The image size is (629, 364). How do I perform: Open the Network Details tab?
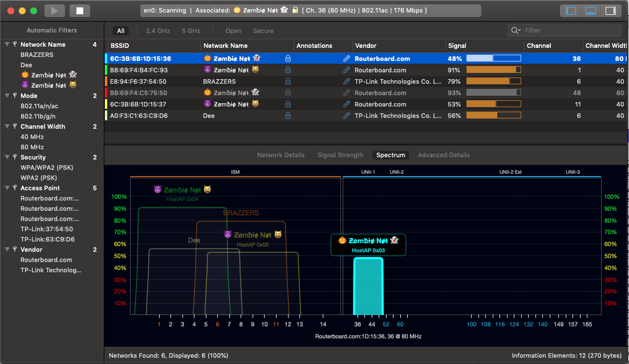point(281,155)
